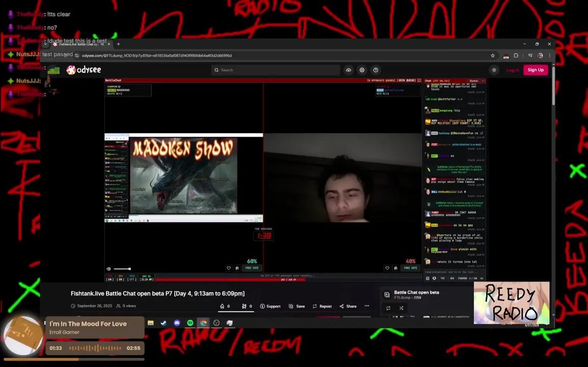Screen dimensions: 588x367
Task: Click the video volume speaker icon
Action: (x=109, y=269)
